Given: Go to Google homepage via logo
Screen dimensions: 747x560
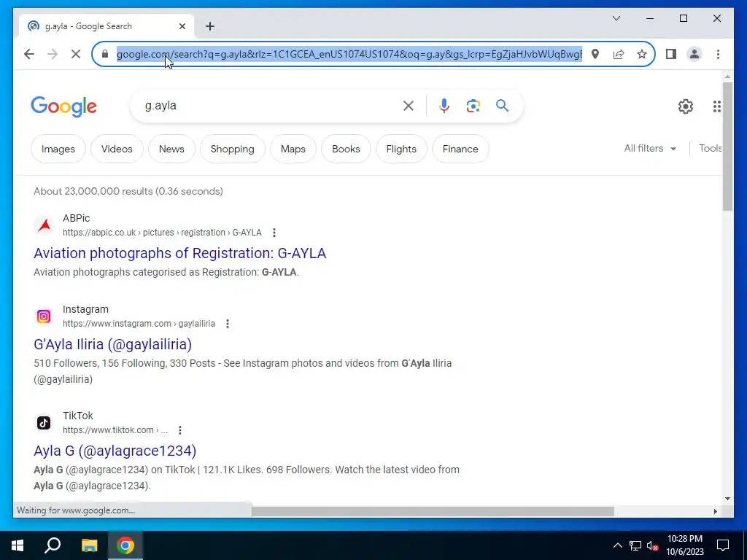Looking at the screenshot, I should 64,106.
